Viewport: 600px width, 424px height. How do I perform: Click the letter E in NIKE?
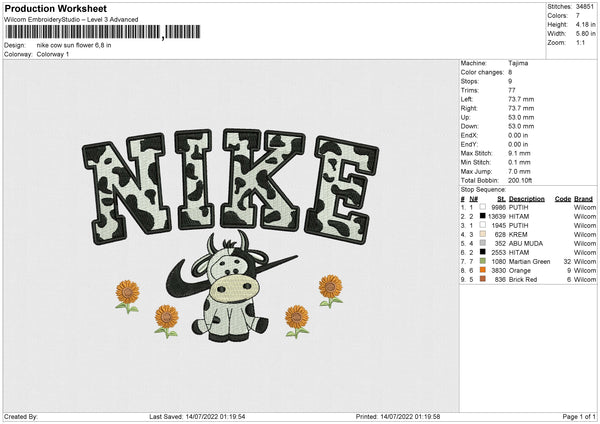tap(342, 190)
